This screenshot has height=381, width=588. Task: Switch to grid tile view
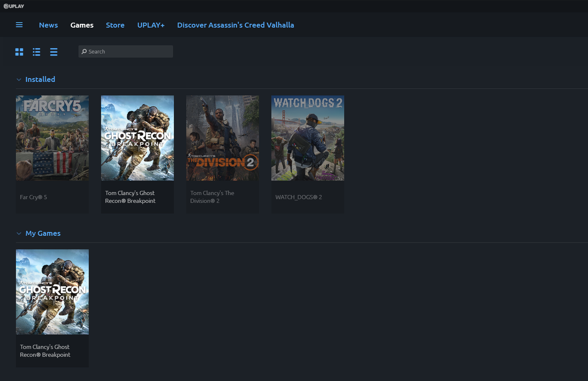tap(19, 52)
